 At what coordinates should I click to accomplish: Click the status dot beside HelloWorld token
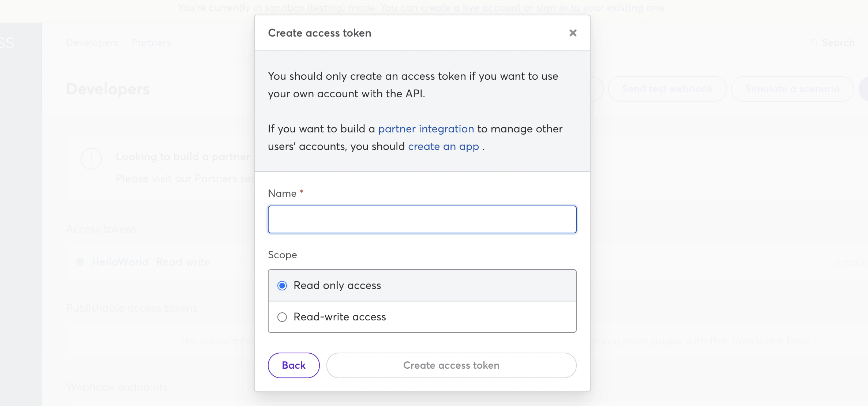[81, 262]
